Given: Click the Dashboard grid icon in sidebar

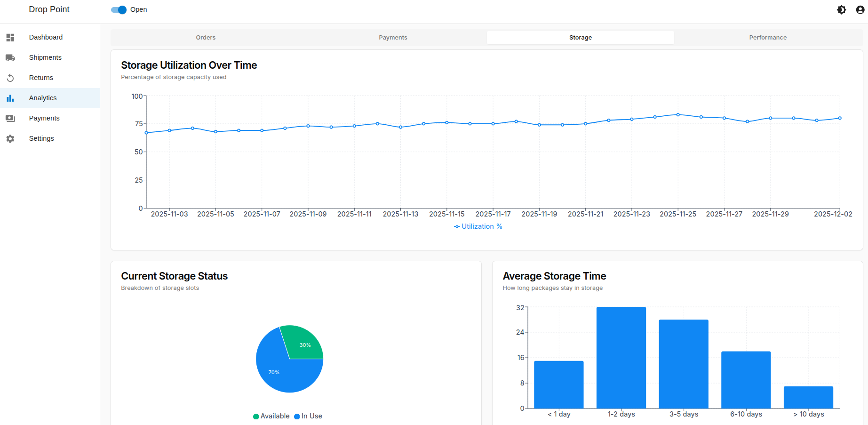Looking at the screenshot, I should coord(10,38).
